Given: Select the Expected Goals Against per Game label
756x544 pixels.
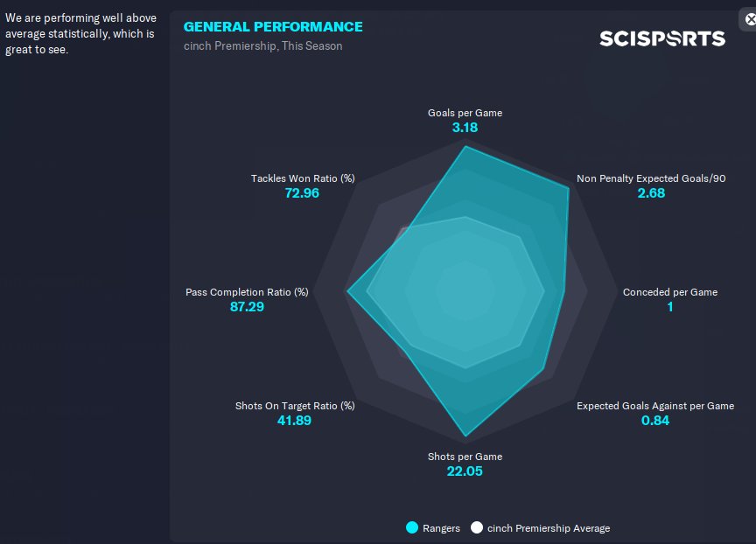Looking at the screenshot, I should pyautogui.click(x=654, y=406).
